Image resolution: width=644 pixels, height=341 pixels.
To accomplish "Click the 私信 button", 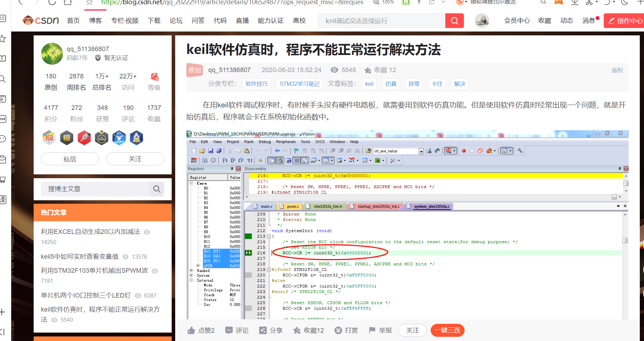I will click(70, 159).
